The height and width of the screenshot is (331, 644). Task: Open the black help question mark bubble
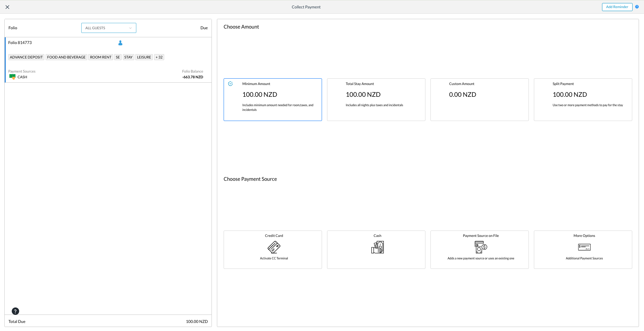click(x=15, y=311)
